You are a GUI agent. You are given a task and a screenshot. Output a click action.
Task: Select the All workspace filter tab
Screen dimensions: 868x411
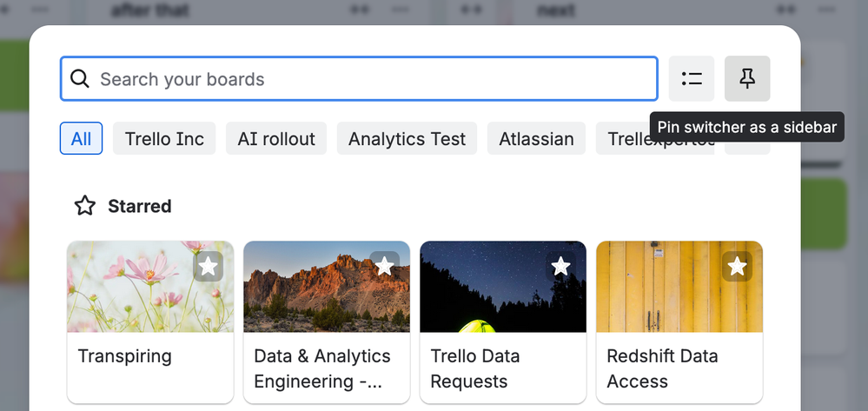[81, 139]
